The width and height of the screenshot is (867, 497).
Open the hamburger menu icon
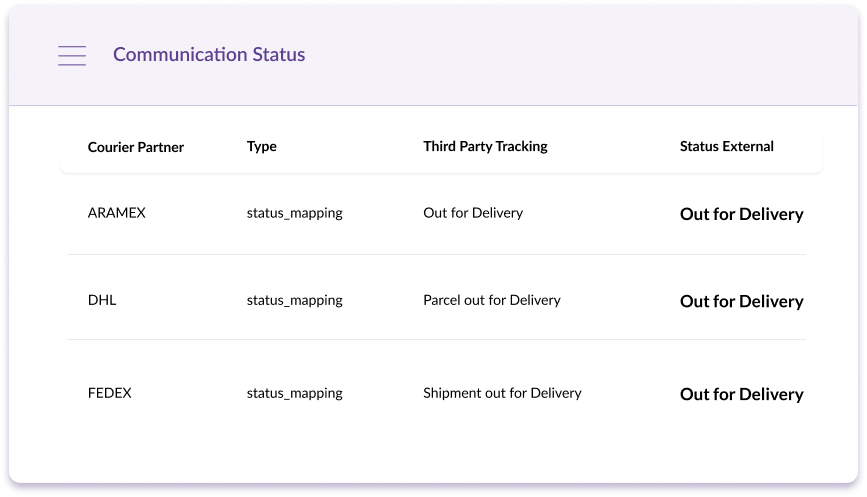pyautogui.click(x=72, y=56)
